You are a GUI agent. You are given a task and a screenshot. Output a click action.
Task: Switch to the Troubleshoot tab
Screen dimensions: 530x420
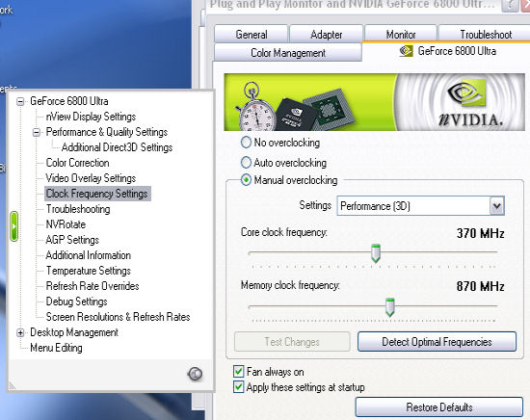pos(486,35)
